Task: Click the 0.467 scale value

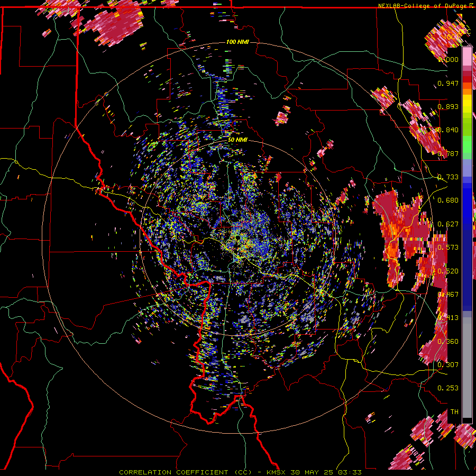Action: (448, 295)
